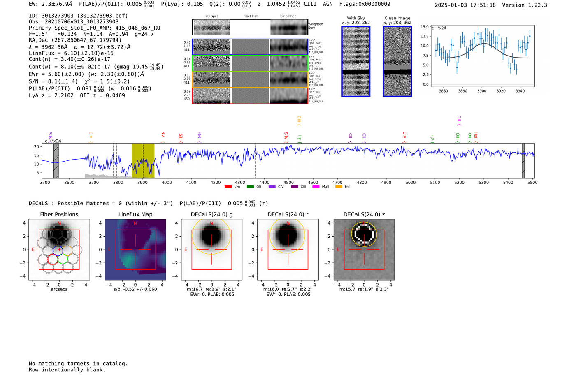The height and width of the screenshot is (392, 576).
Task: Open the Clean Image cutout
Action: [x=397, y=61]
